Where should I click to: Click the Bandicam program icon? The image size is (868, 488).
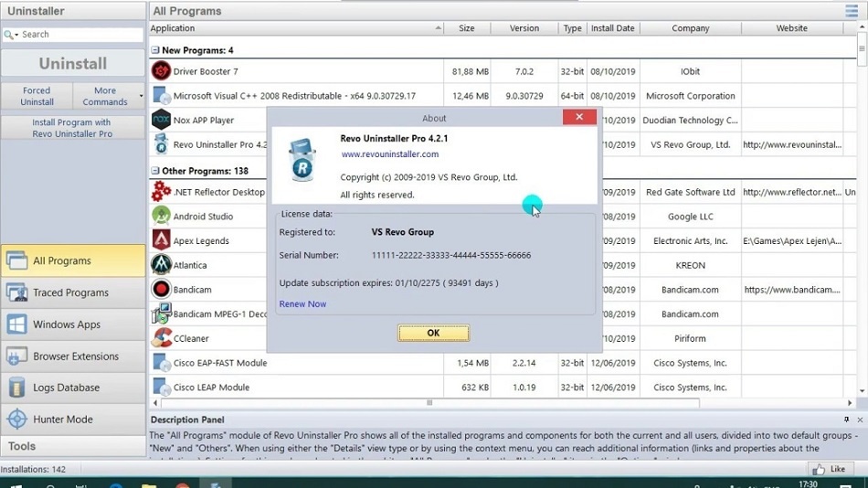pyautogui.click(x=161, y=290)
